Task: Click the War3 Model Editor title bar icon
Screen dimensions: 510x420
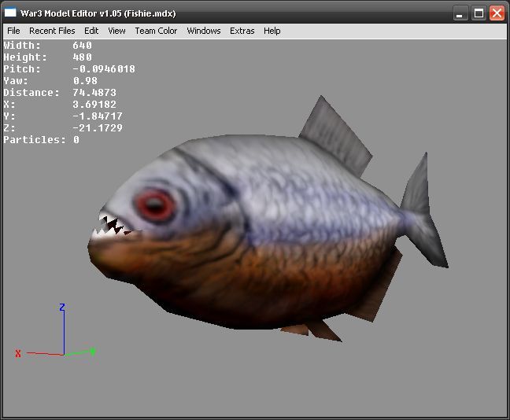Action: tap(10, 13)
